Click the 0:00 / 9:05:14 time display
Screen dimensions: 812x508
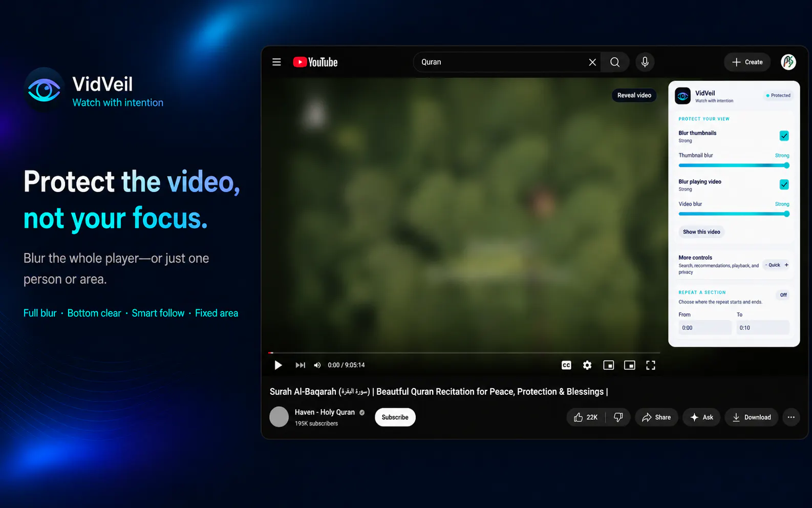point(347,365)
